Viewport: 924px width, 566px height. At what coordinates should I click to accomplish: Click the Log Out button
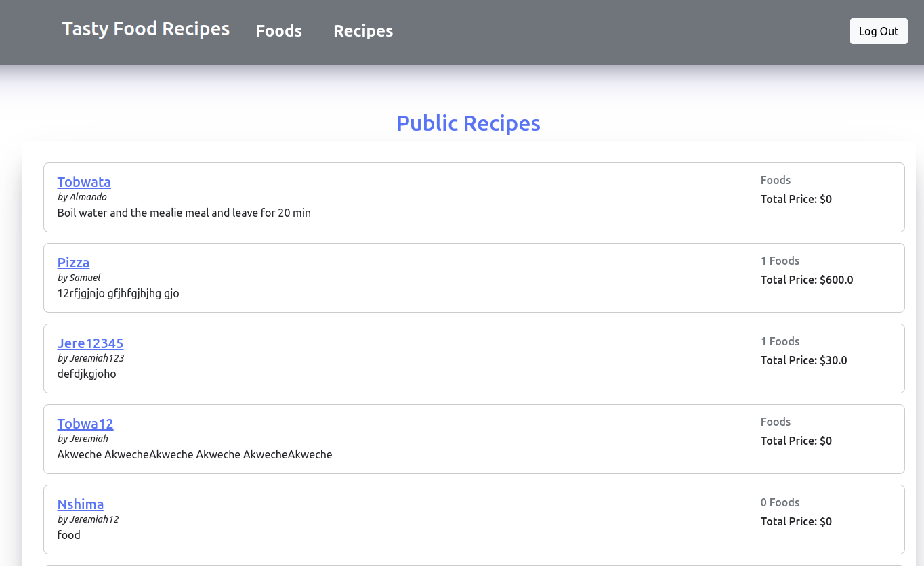(x=879, y=30)
